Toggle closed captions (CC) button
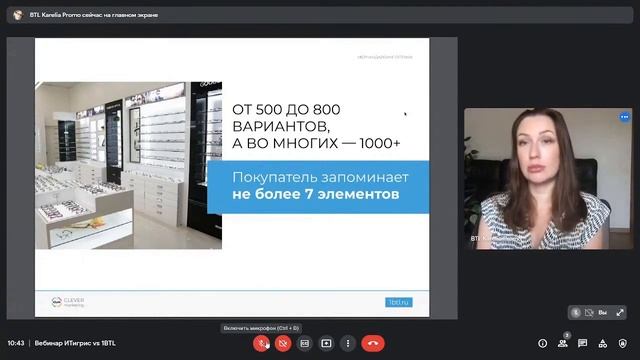This screenshot has width=640, height=360. 304,343
